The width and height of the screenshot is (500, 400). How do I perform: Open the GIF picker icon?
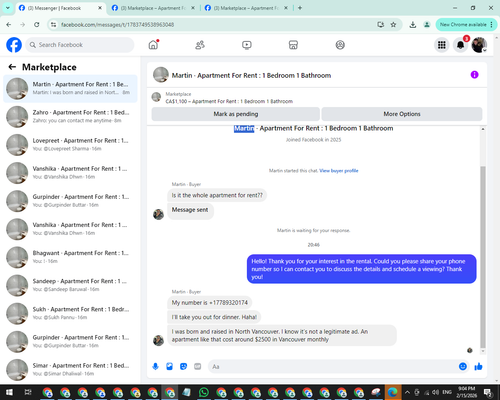(198, 367)
